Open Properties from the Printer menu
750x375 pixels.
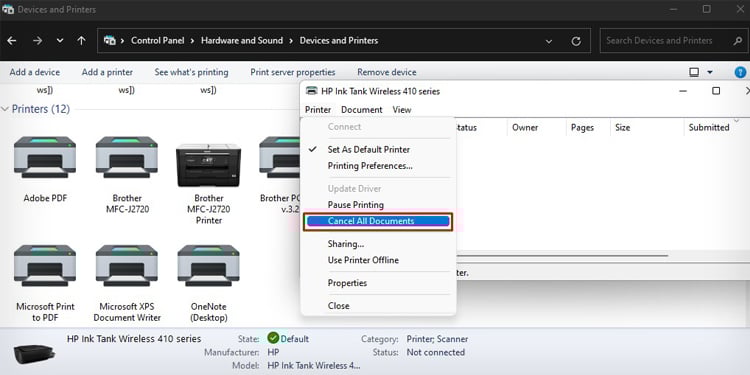coord(378,283)
